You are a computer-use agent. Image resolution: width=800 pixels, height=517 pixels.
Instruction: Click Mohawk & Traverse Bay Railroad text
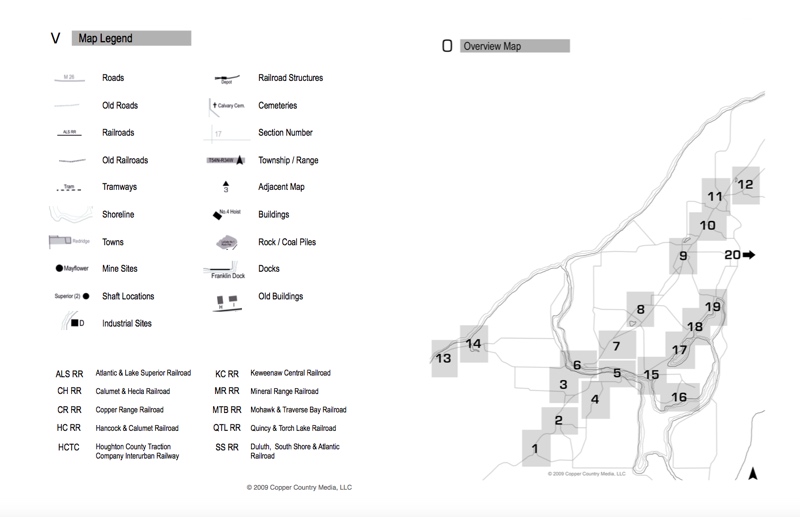(298, 410)
